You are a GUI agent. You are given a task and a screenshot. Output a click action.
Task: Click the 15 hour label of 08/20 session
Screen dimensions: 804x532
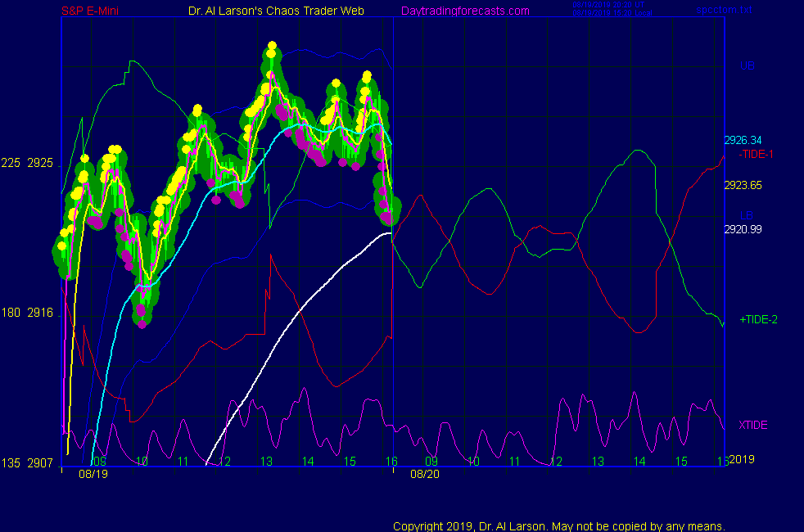click(681, 462)
